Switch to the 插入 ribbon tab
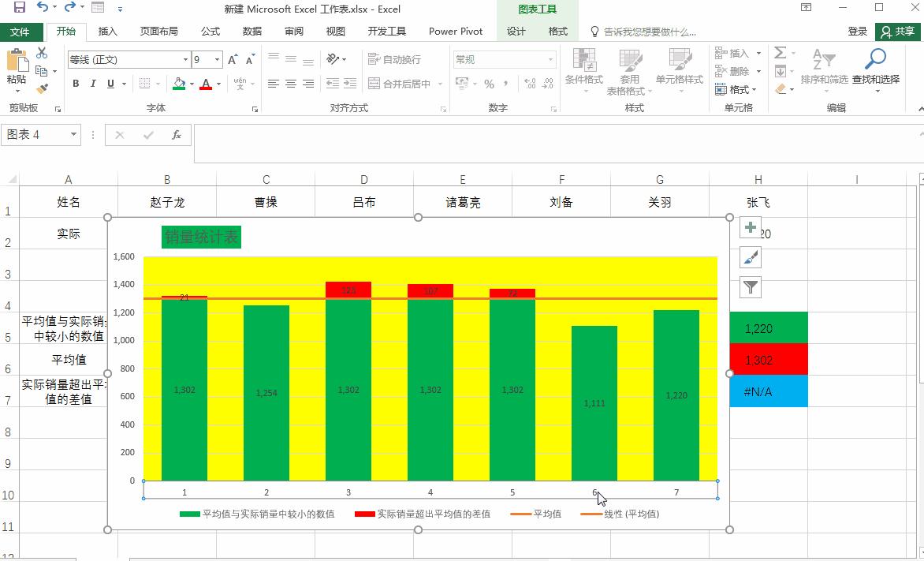This screenshot has height=561, width=924. [108, 32]
